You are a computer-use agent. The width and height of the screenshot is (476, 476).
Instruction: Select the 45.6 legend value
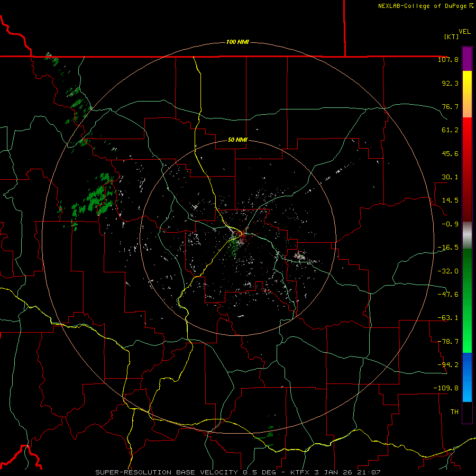(450, 153)
